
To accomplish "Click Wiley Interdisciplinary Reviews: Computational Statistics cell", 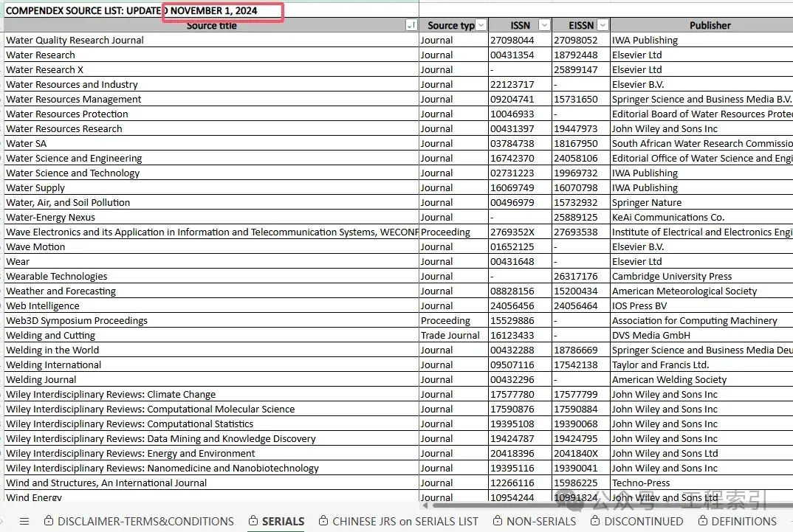I will (211, 424).
